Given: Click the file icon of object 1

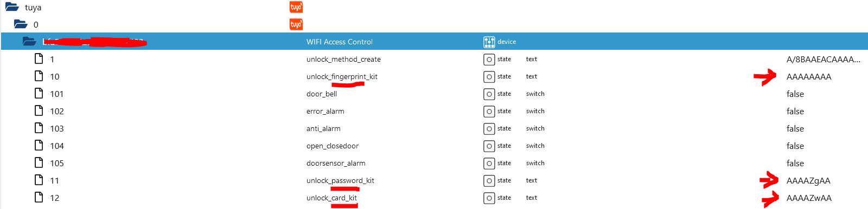Looking at the screenshot, I should point(39,58).
